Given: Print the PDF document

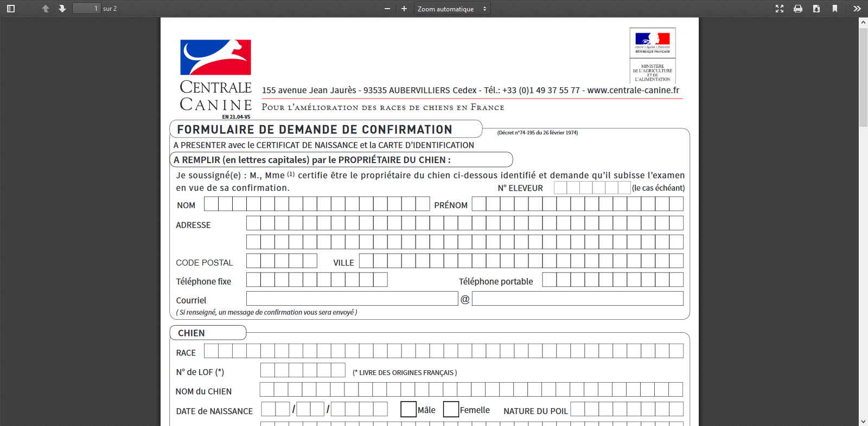Looking at the screenshot, I should click(x=798, y=9).
